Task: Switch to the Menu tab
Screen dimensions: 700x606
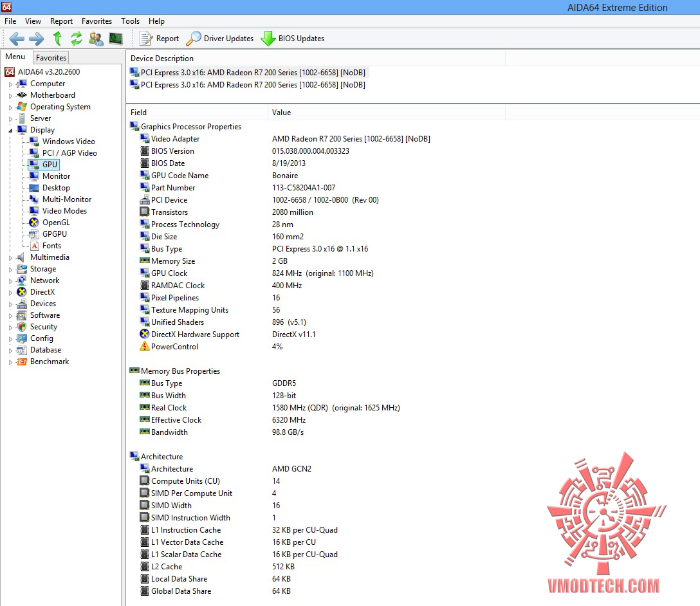Action: (15, 57)
